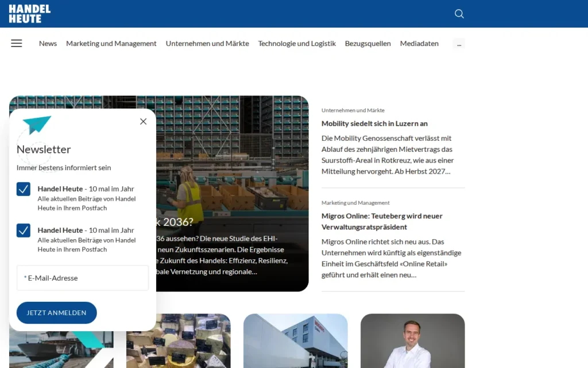Image resolution: width=588 pixels, height=368 pixels.
Task: Expand the more navigation items ellipsis
Action: point(459,44)
